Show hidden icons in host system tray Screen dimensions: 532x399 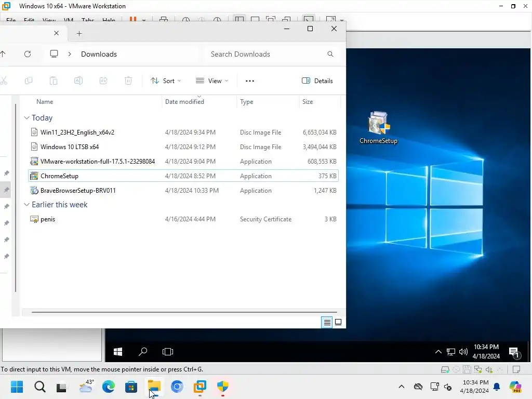click(402, 387)
